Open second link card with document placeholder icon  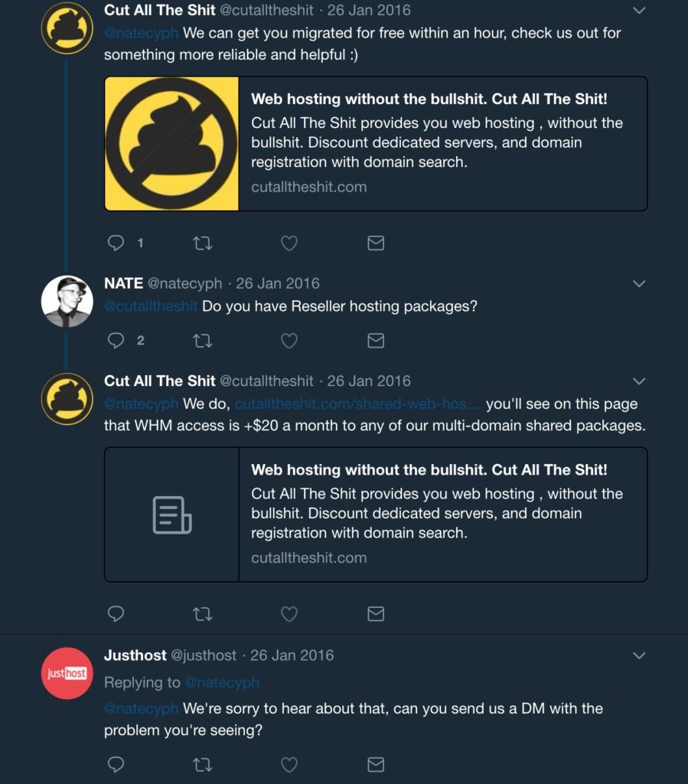click(x=376, y=514)
